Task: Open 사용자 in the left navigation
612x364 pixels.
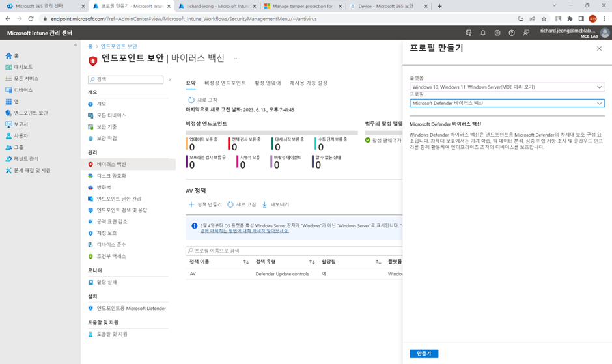Action: click(16, 136)
